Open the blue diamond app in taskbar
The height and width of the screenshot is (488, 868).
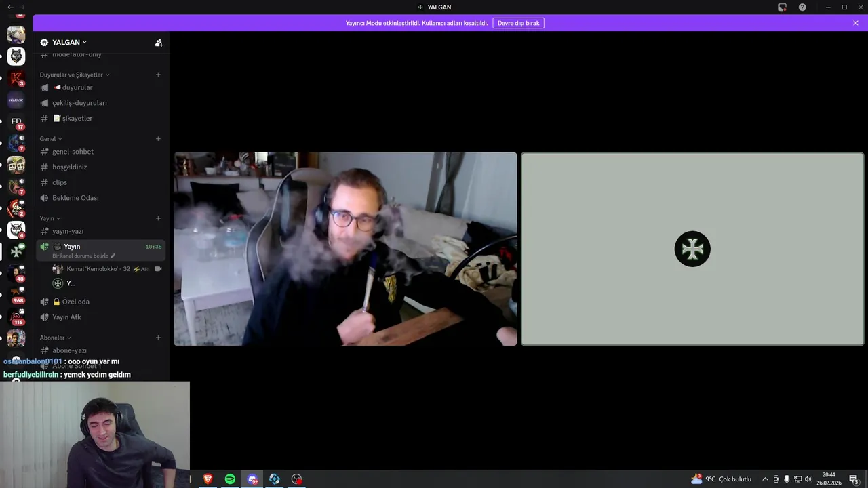274,479
